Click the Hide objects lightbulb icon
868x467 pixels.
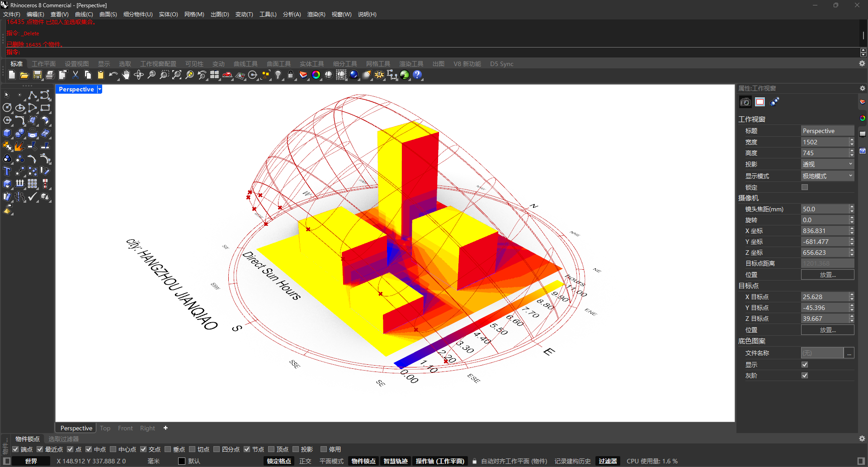point(278,75)
